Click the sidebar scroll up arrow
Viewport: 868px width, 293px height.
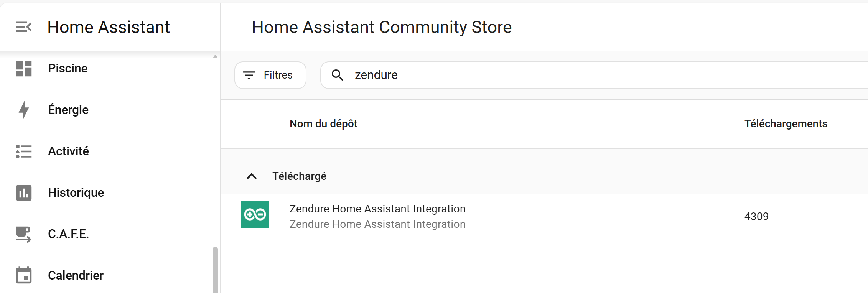215,57
